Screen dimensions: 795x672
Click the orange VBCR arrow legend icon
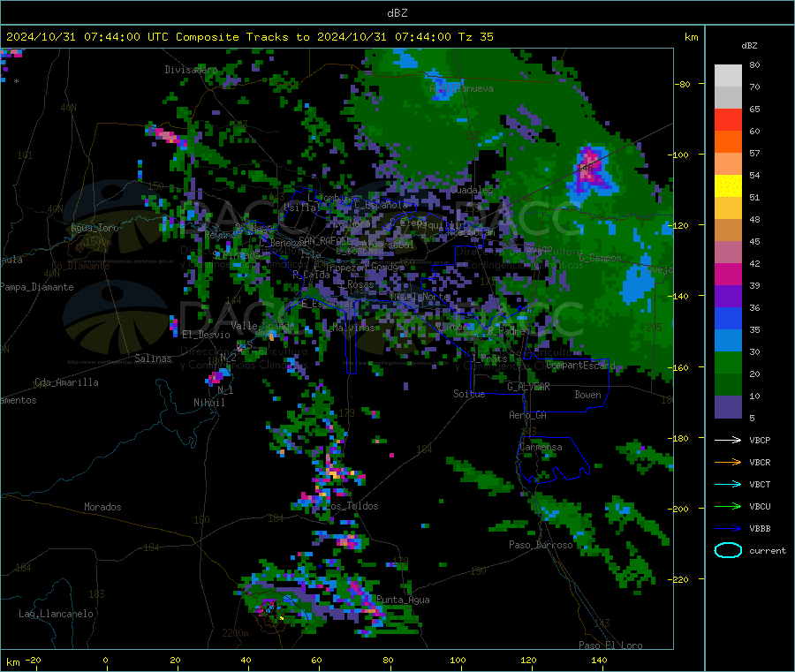tap(728, 462)
